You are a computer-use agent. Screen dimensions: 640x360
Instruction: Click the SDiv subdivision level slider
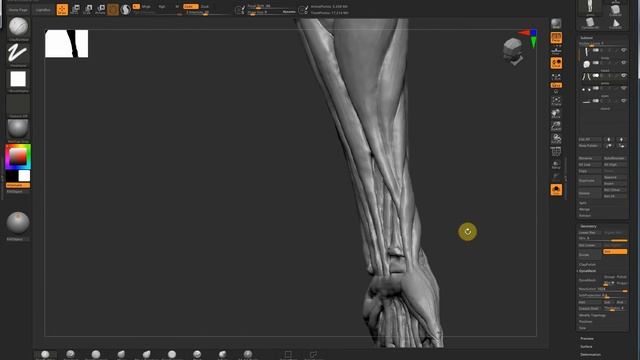click(x=602, y=239)
